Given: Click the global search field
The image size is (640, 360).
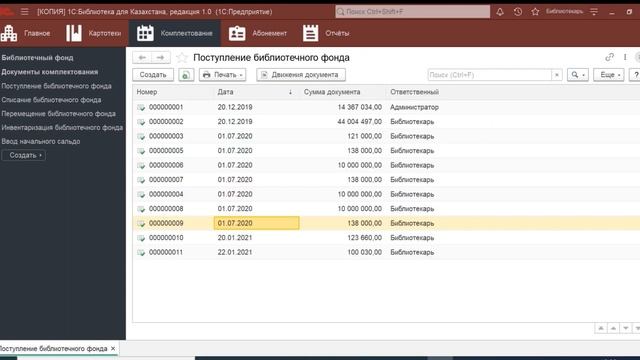Looking at the screenshot, I should [x=412, y=11].
